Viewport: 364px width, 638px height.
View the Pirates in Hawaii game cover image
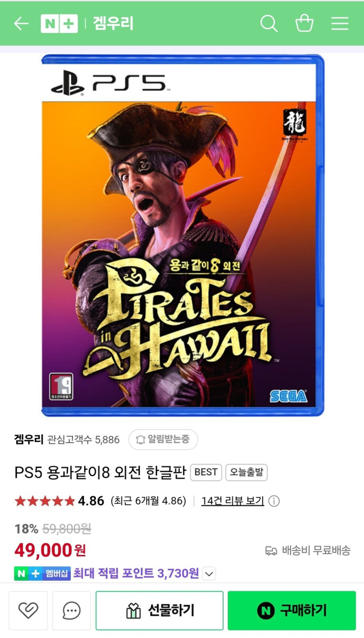point(183,235)
